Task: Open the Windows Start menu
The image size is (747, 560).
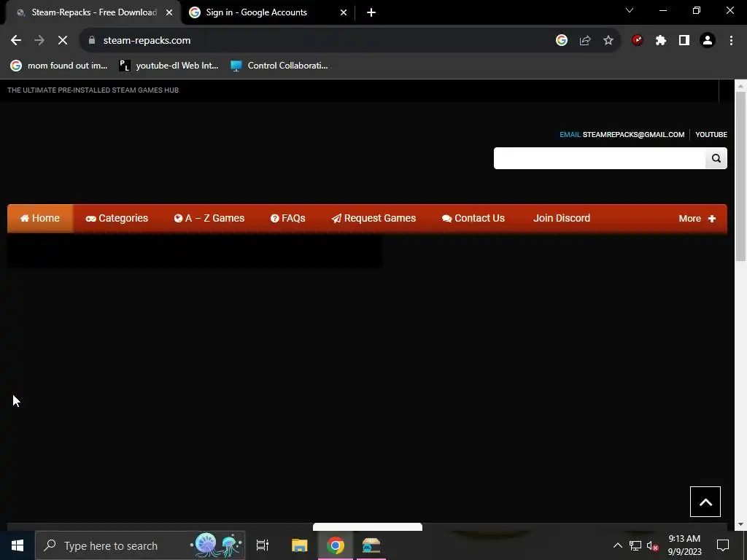Action: click(18, 545)
